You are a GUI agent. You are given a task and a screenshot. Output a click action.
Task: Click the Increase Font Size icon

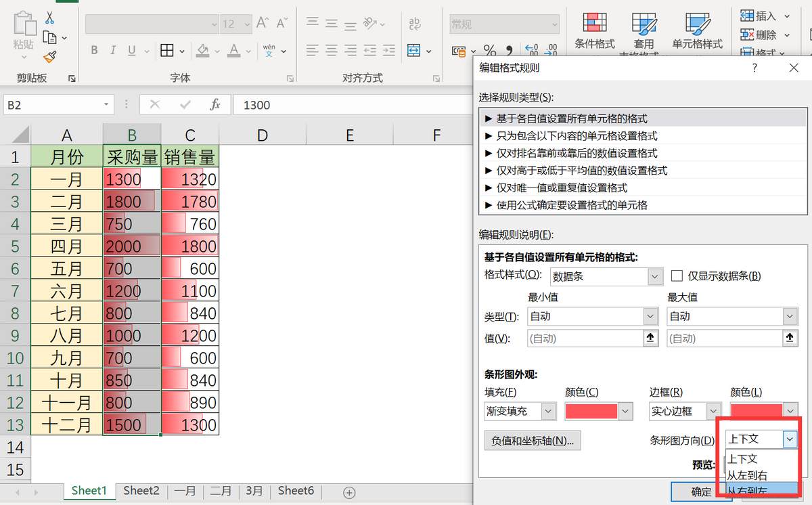[x=264, y=24]
